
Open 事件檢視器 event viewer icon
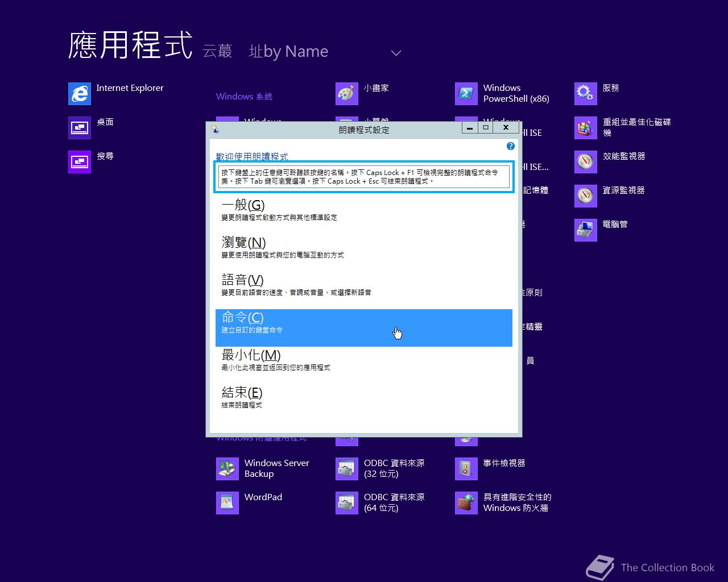[x=466, y=469]
